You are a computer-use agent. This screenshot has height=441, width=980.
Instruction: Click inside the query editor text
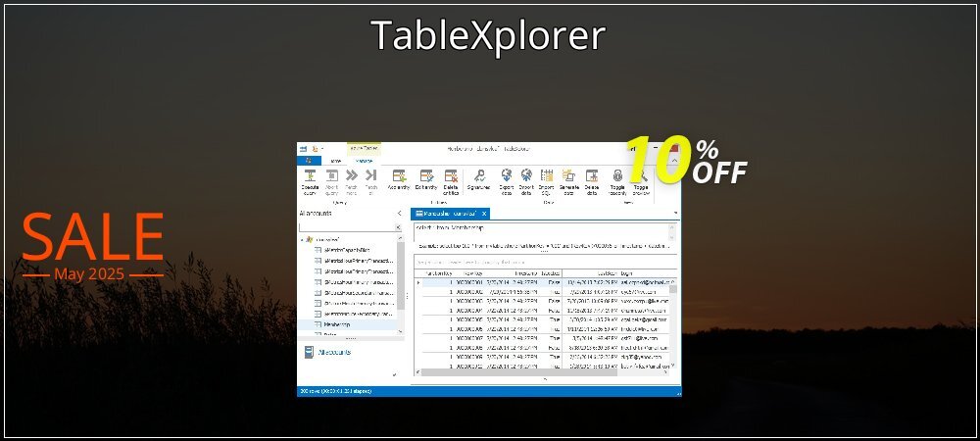[450, 228]
